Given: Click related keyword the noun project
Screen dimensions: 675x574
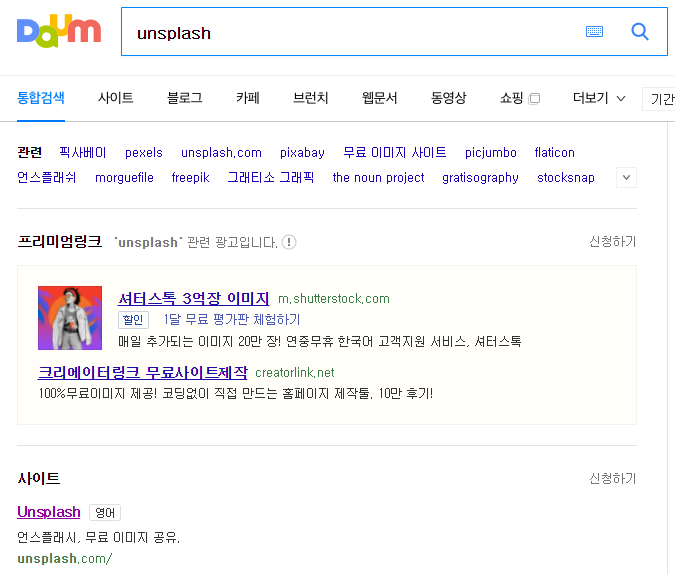Looking at the screenshot, I should pos(378,177).
